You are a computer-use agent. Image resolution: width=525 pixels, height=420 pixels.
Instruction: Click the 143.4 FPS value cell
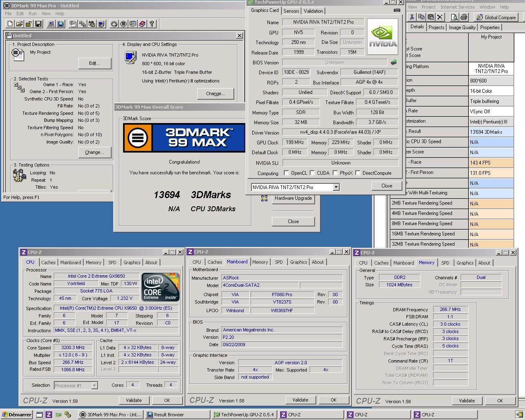tap(491, 162)
